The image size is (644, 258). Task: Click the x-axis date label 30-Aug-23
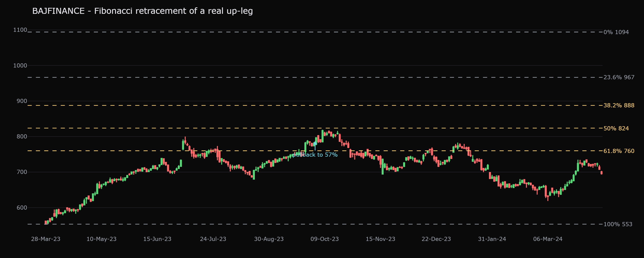pyautogui.click(x=269, y=239)
